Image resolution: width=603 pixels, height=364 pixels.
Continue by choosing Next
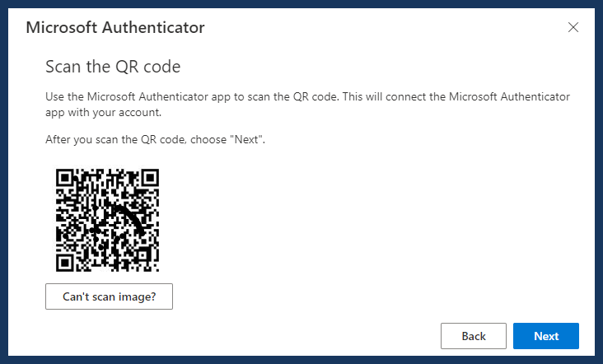coord(546,336)
